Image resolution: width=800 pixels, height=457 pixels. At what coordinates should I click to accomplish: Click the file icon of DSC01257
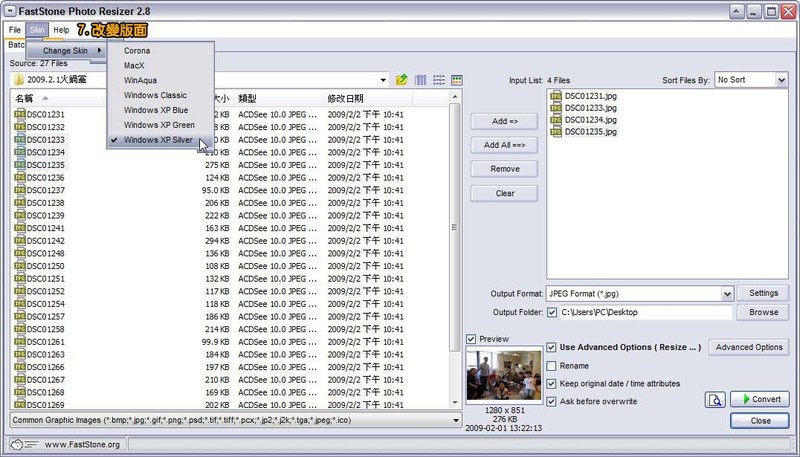pos(20,316)
